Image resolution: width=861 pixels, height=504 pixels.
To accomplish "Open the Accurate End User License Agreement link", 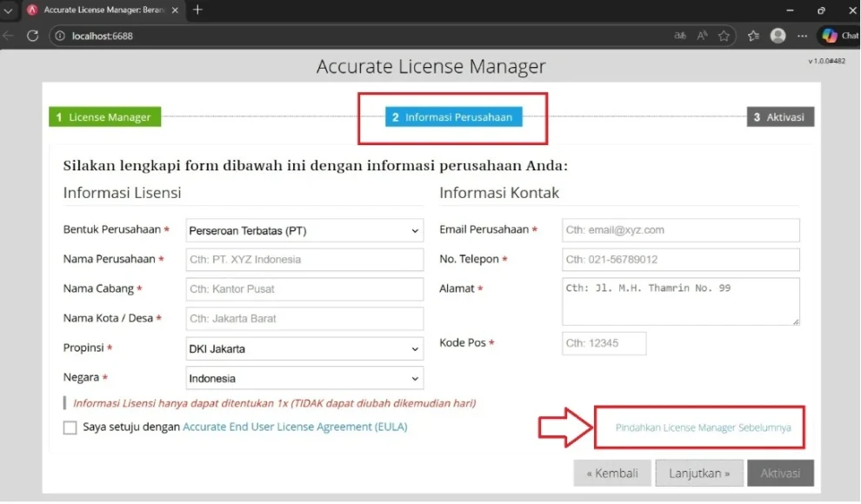I will [295, 427].
